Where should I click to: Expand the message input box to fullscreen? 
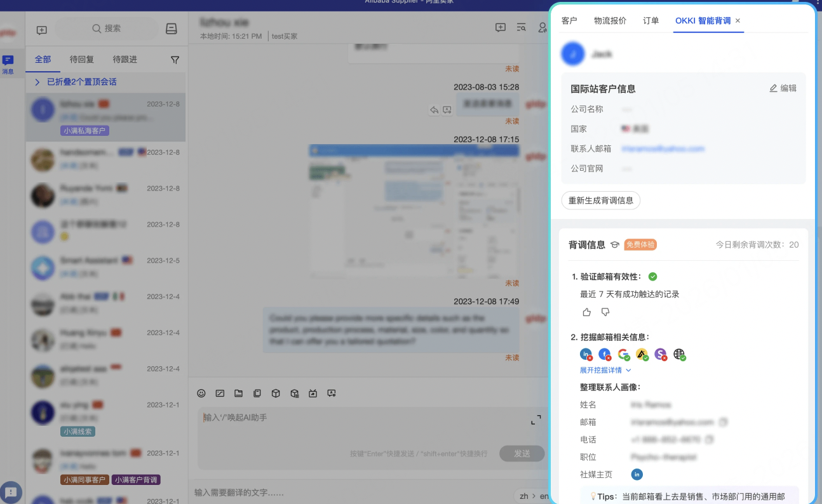pos(536,420)
